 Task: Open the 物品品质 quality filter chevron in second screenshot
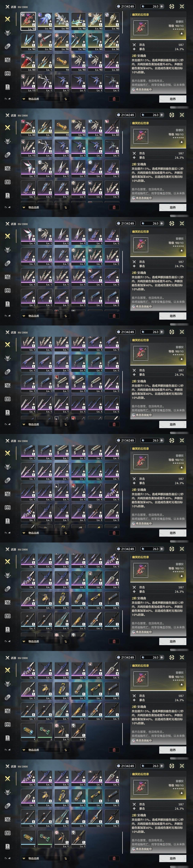[x=24, y=208]
